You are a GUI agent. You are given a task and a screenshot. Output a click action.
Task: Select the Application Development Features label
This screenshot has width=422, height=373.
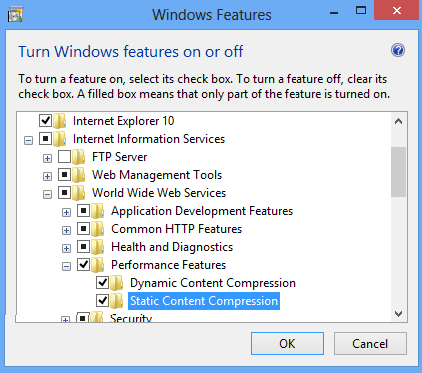[x=202, y=211]
